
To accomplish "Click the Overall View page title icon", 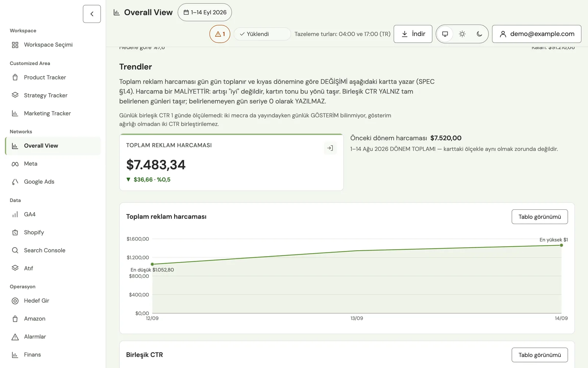I will pyautogui.click(x=116, y=13).
